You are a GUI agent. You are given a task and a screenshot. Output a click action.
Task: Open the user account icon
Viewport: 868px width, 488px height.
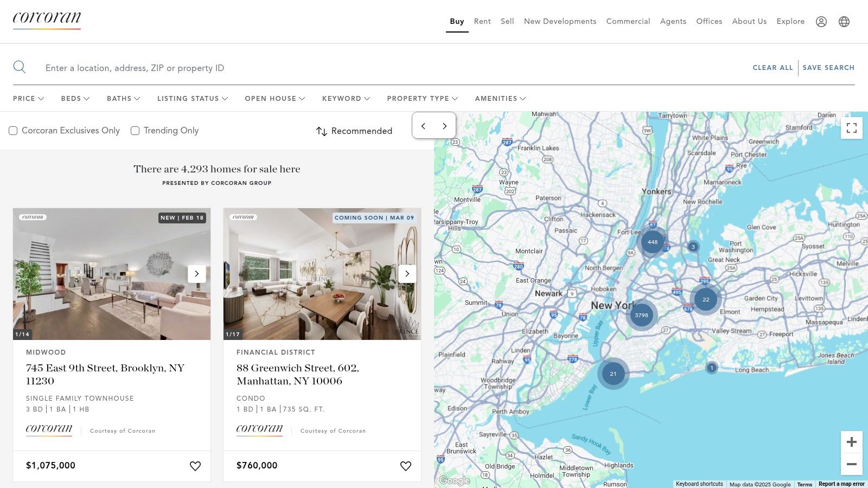point(821,22)
